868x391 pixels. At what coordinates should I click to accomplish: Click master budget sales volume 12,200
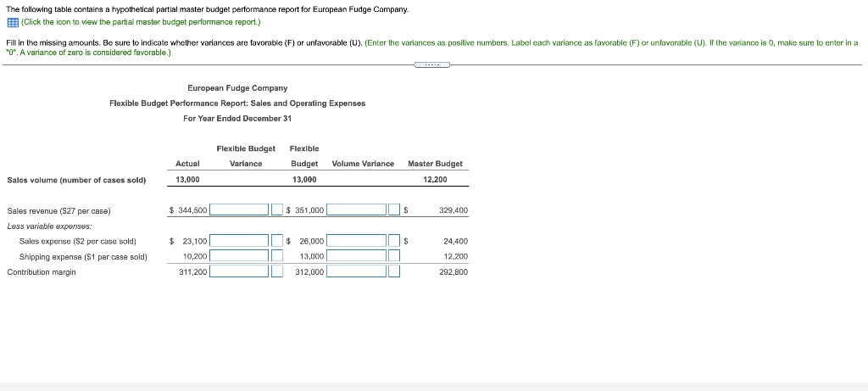pyautogui.click(x=435, y=180)
